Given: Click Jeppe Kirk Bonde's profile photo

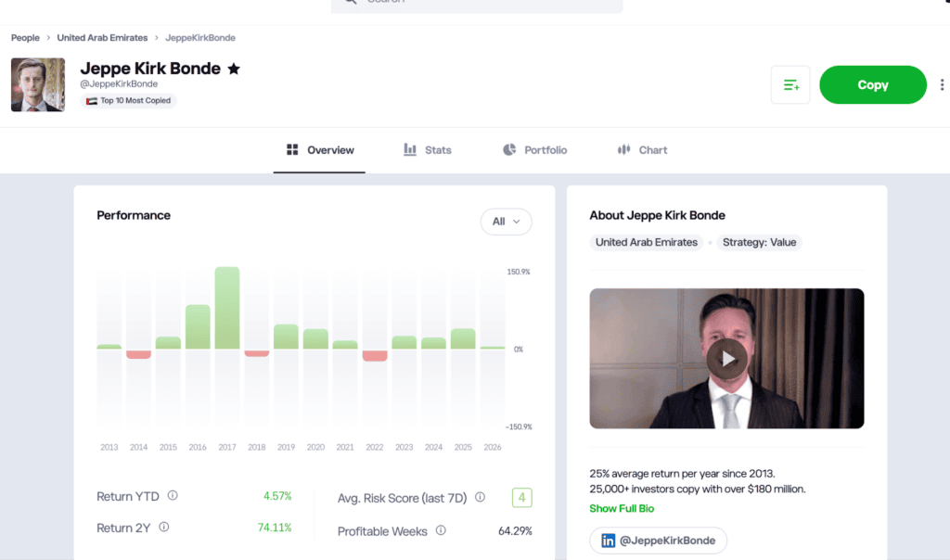Looking at the screenshot, I should [38, 85].
